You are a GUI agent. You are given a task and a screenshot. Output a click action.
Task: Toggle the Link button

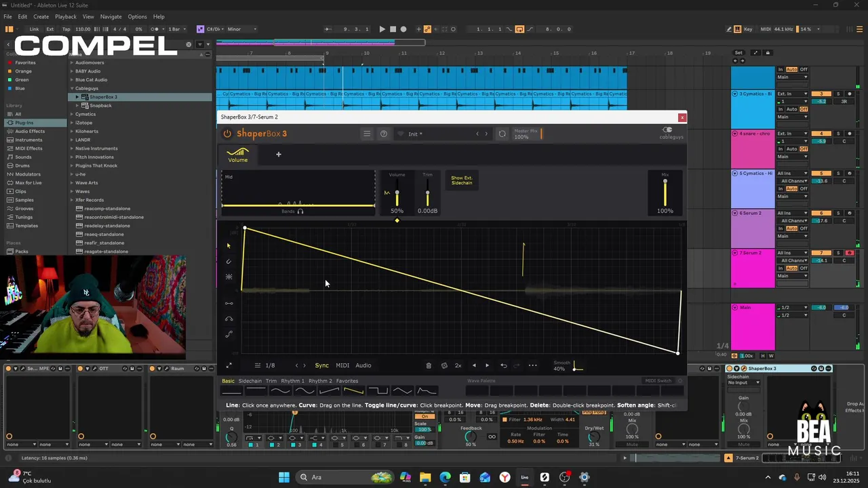[x=34, y=29]
